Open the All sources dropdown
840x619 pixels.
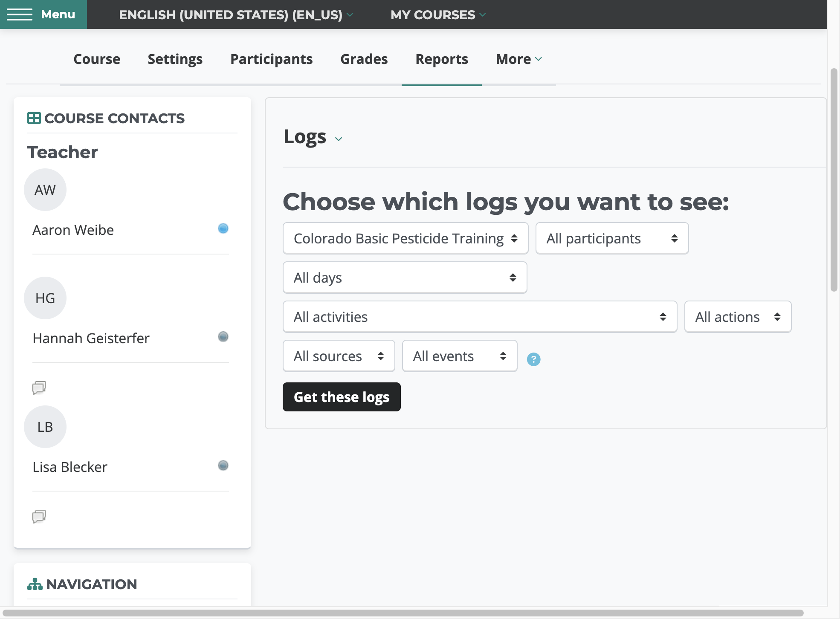339,356
